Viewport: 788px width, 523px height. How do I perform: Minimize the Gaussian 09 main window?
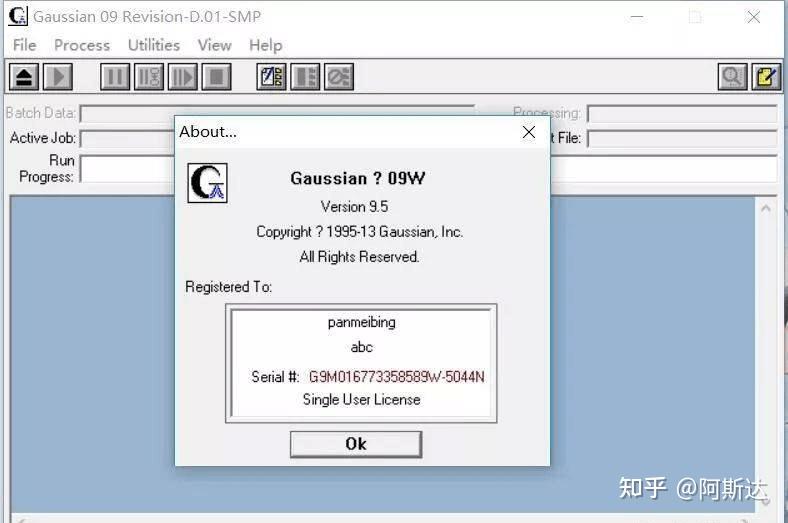(637, 17)
